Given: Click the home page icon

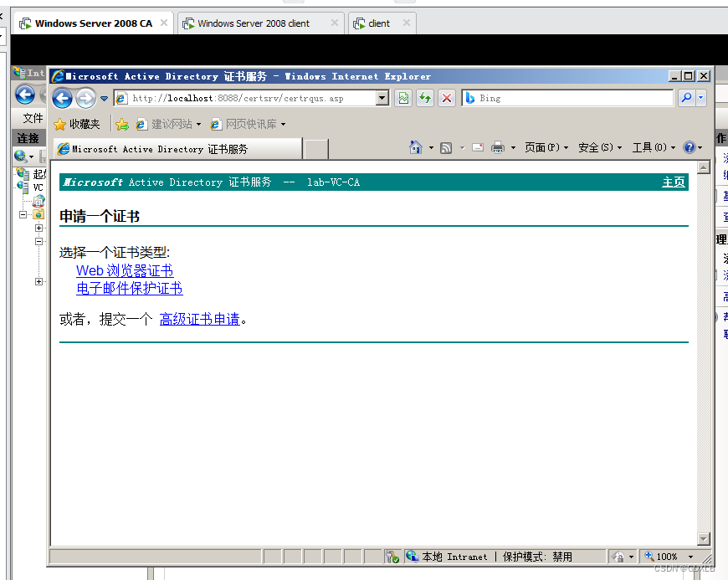Looking at the screenshot, I should (416, 147).
